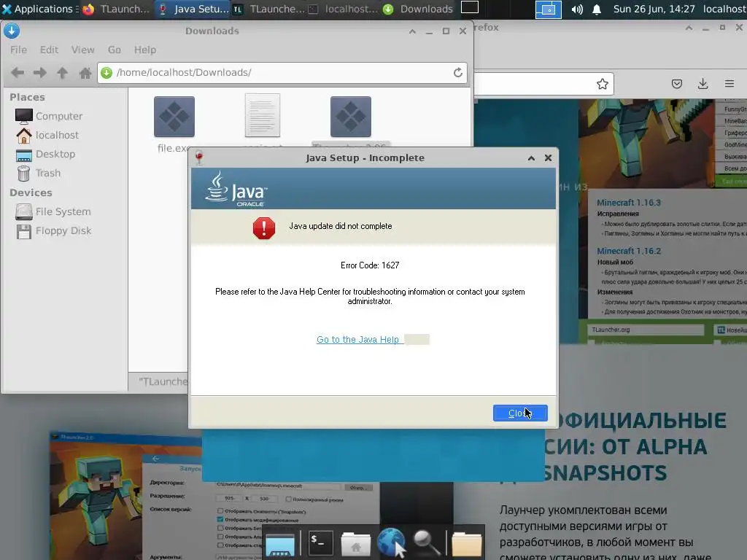Open Firefox Pocket save icon

[676, 85]
